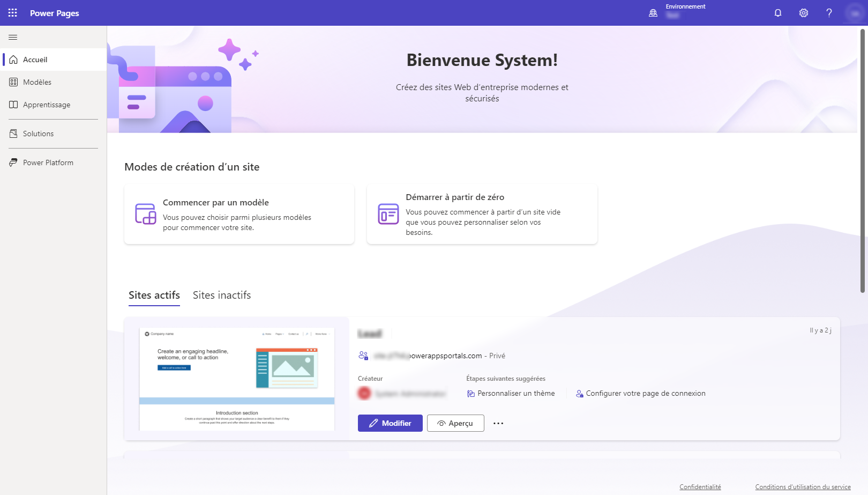The image size is (868, 495).
Task: Open the more options ellipsis for the site
Action: tap(498, 423)
